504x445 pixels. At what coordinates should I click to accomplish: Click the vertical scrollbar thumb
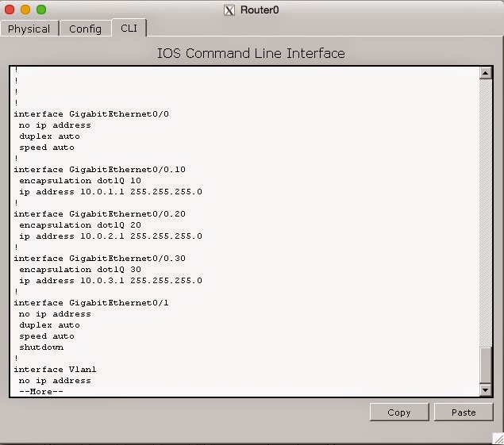point(486,365)
